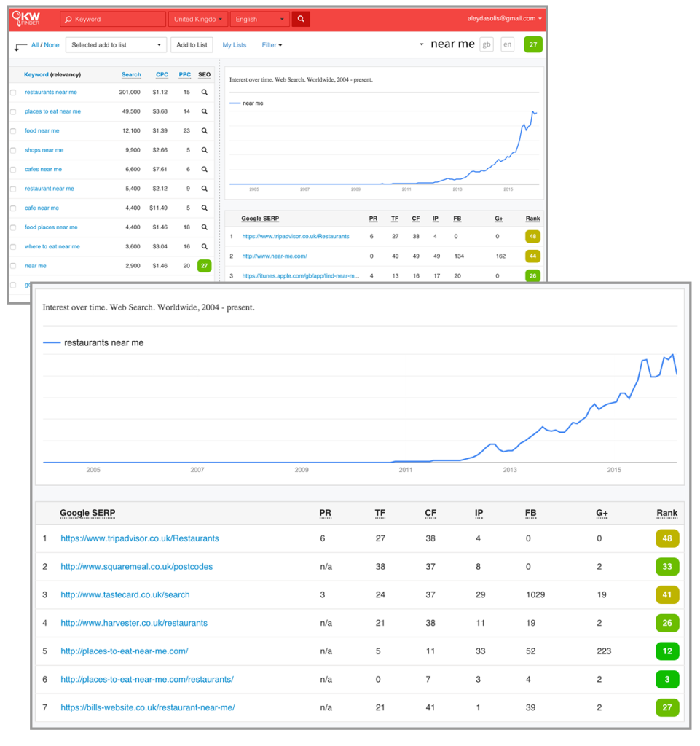Click None to deselect keywords
Image resolution: width=700 pixels, height=746 pixels.
[x=52, y=45]
